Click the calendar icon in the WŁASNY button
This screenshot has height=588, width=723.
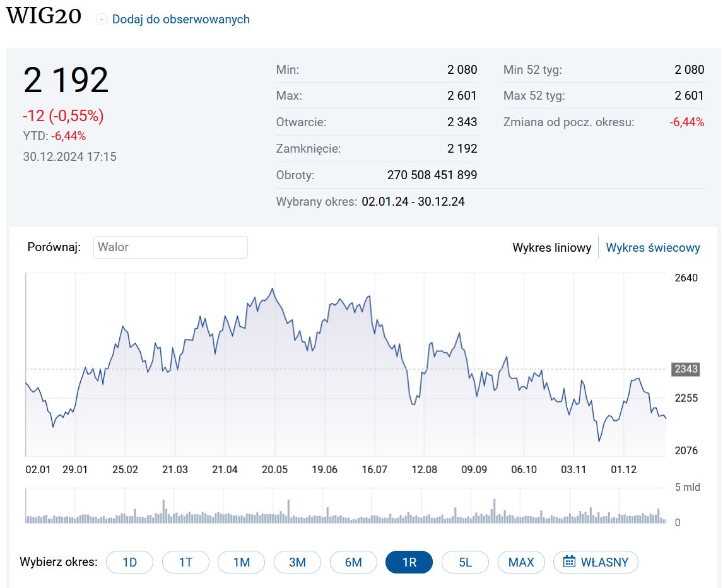pos(569,562)
